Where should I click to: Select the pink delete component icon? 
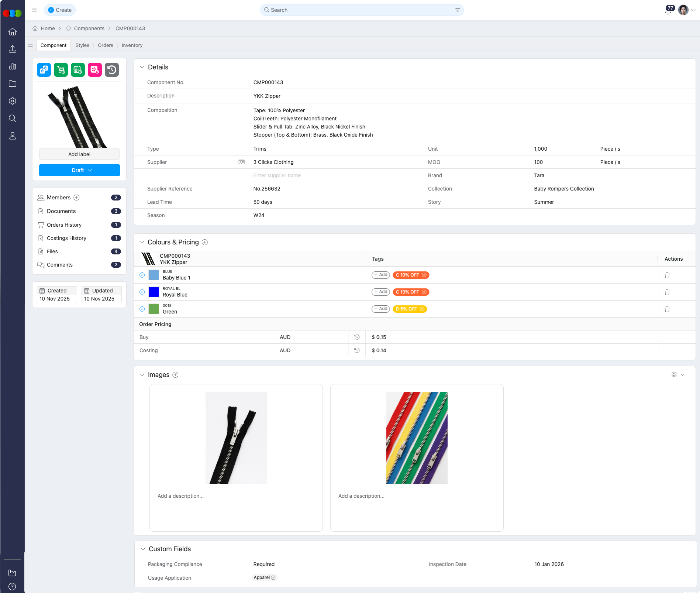95,70
